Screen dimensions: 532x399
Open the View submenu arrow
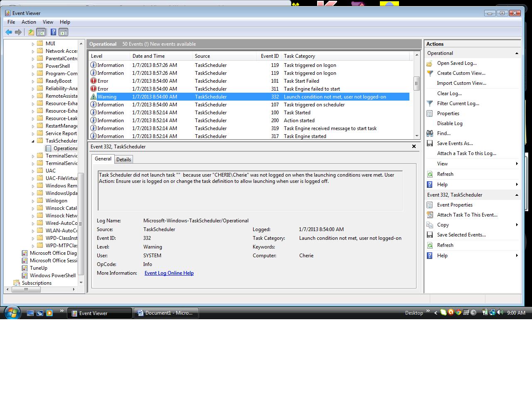[517, 164]
